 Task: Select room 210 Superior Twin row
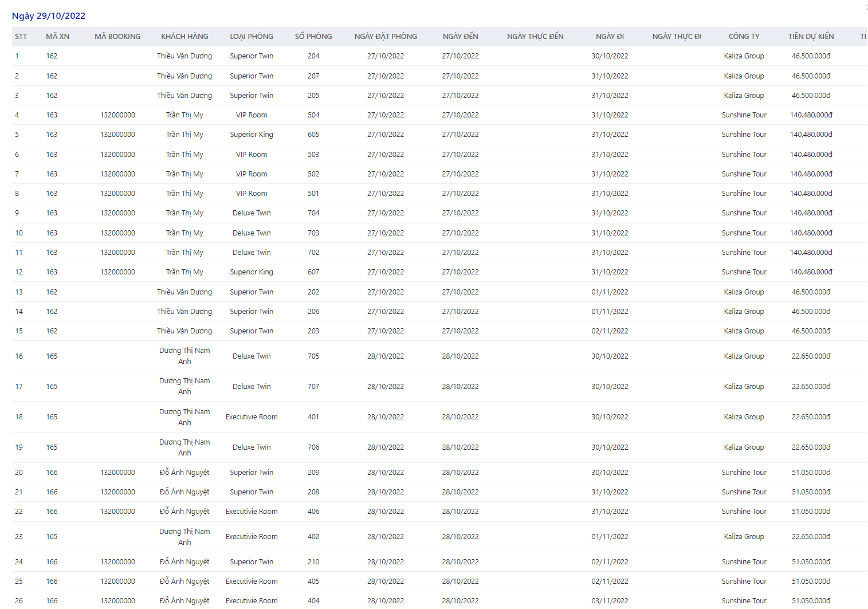439,562
